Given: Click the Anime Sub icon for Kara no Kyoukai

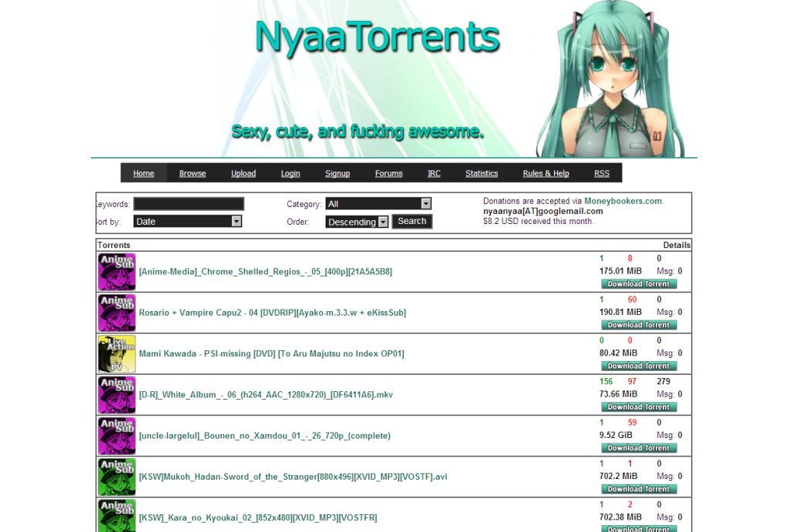Looking at the screenshot, I should click(116, 514).
